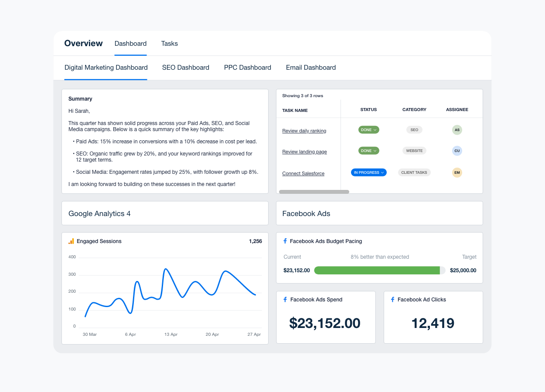The image size is (545, 392).
Task: Click the green budget pacing progress bar
Action: pos(377,270)
